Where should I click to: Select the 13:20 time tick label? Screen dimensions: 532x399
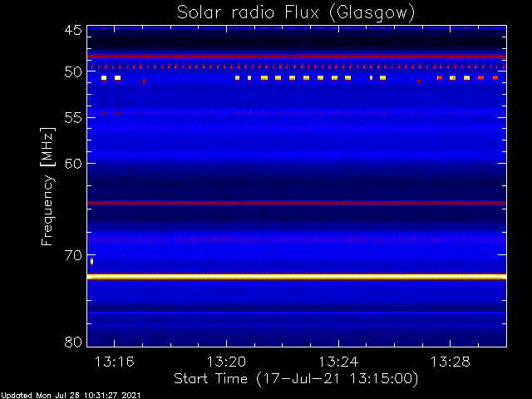[x=226, y=362]
